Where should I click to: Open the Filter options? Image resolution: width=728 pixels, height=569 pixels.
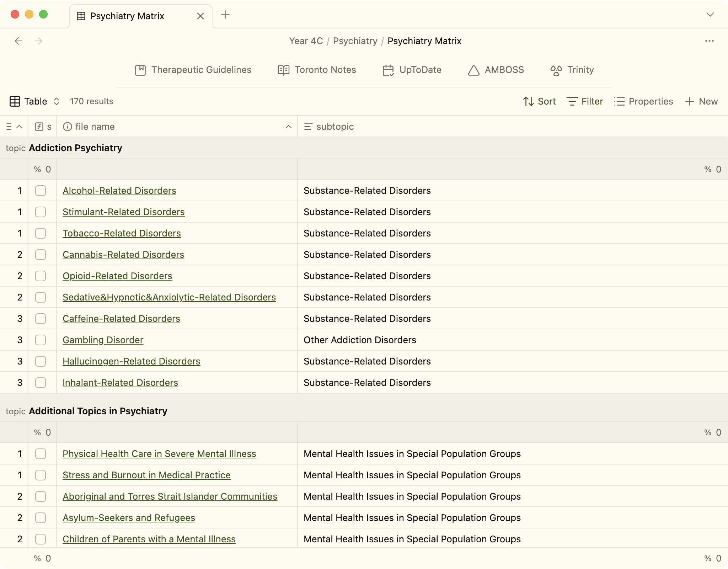point(585,101)
